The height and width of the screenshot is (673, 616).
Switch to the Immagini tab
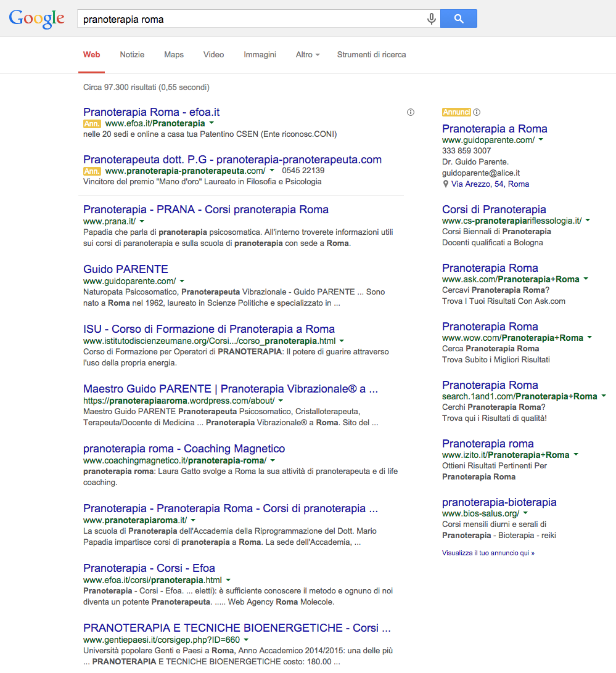tap(260, 55)
